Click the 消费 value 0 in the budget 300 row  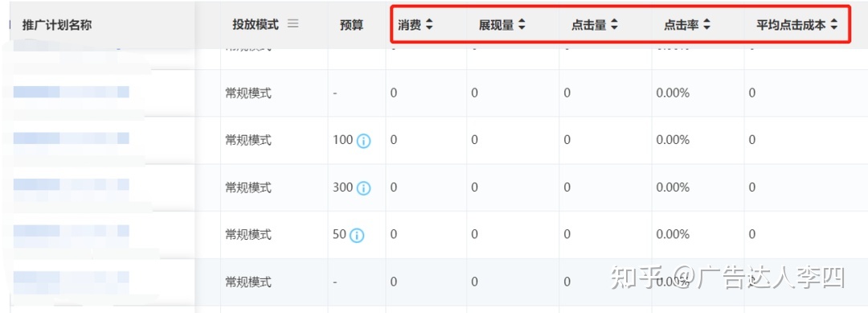point(394,187)
